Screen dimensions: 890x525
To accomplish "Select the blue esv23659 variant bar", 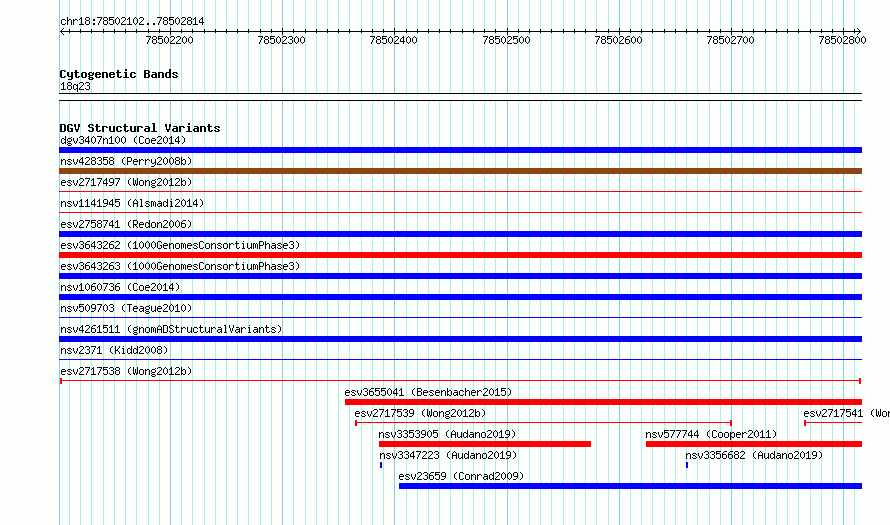I will pyautogui.click(x=630, y=486).
